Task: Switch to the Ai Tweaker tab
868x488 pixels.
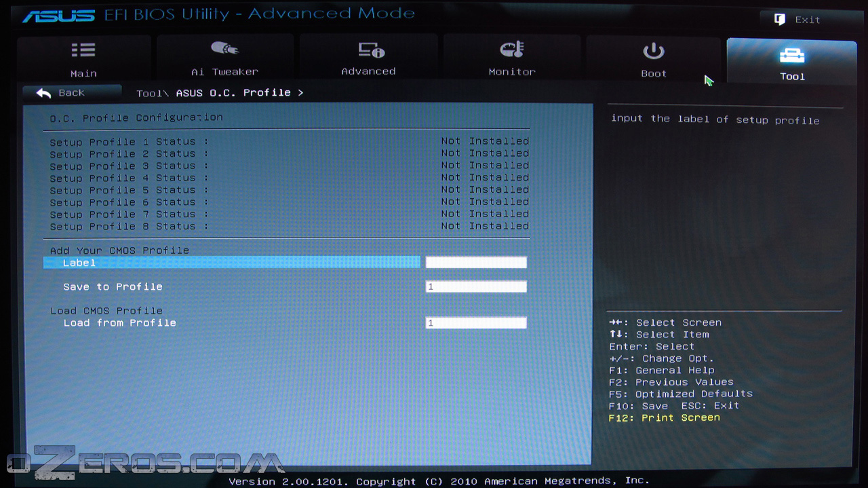Action: coord(225,59)
